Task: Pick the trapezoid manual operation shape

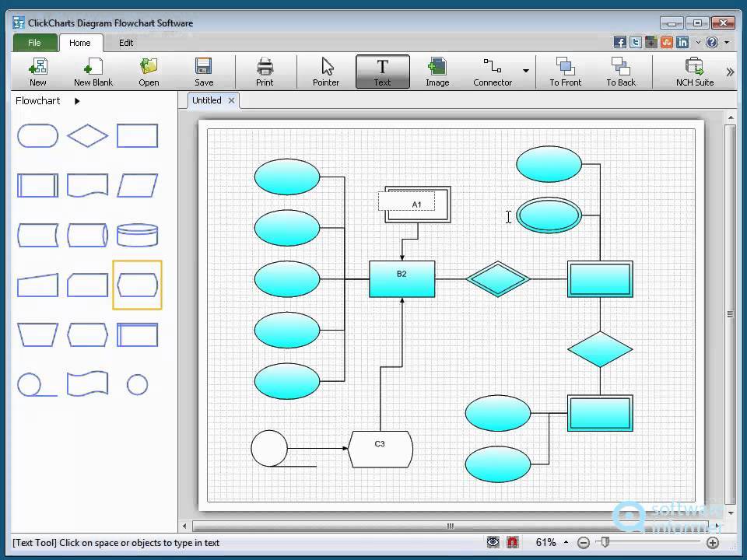Action: coord(37,334)
